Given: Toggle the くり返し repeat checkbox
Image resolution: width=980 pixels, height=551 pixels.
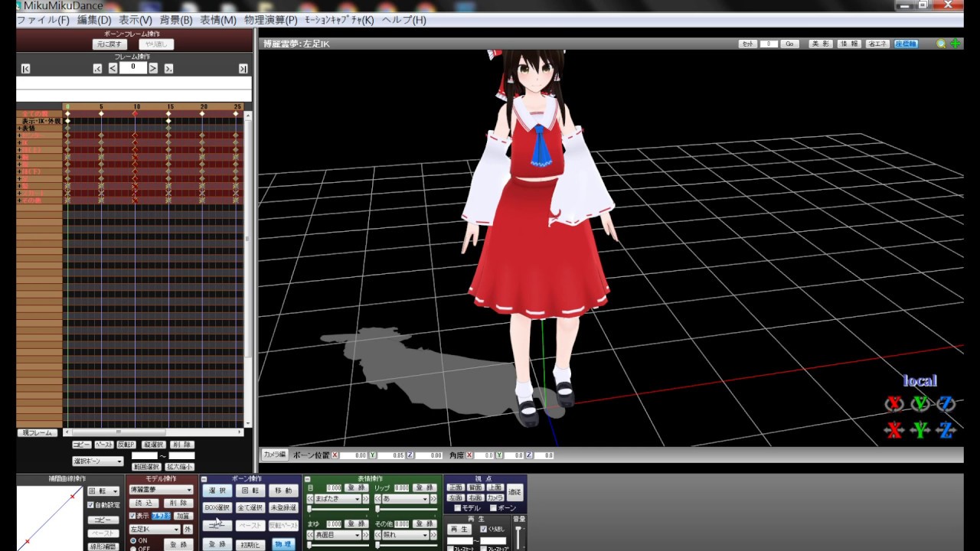Looking at the screenshot, I should tap(483, 529).
